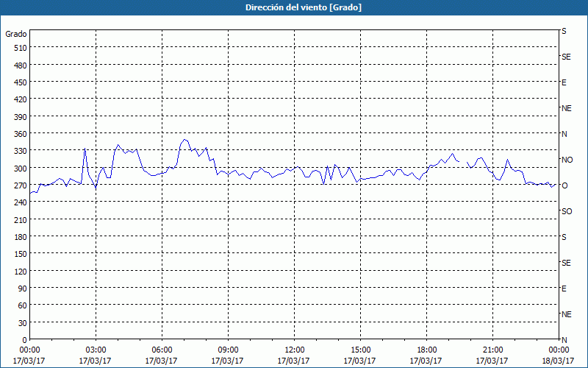
Task: Select the NO compass direction label
Action: (567, 160)
